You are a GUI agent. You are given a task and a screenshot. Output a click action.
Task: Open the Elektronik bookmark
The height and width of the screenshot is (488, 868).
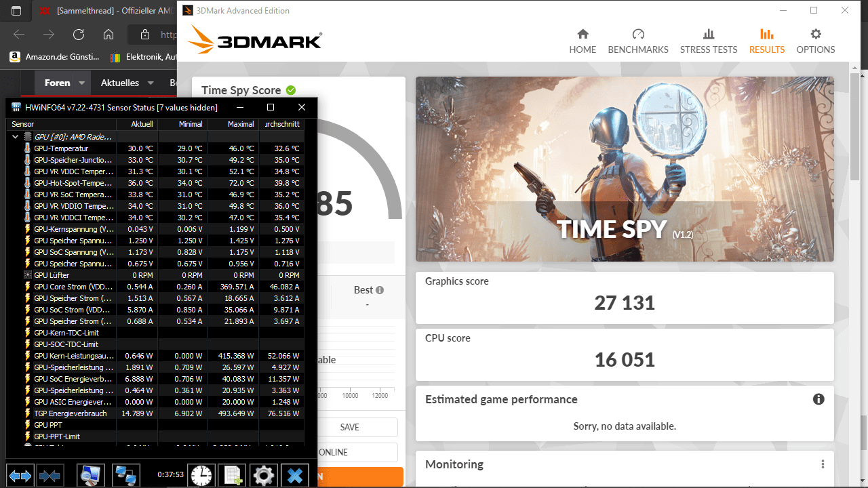point(144,58)
